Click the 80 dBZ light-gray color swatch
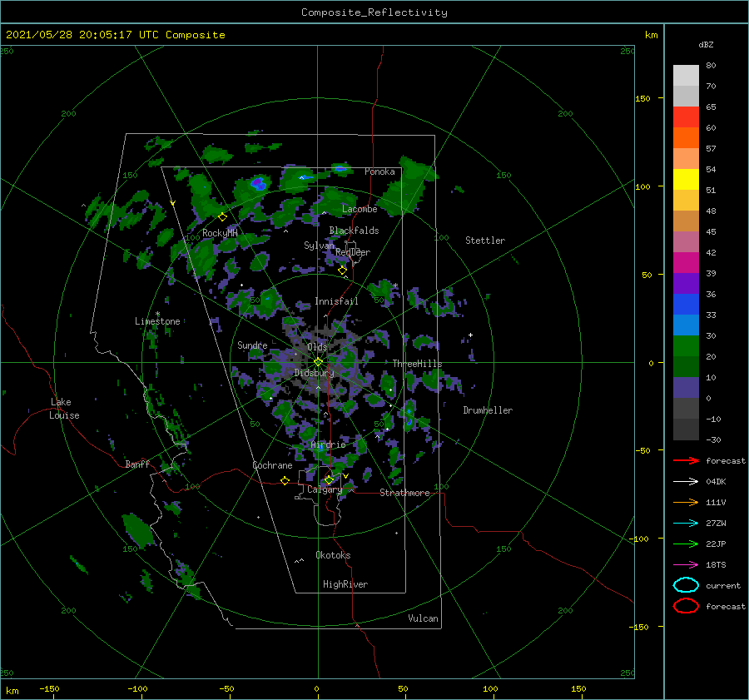The width and height of the screenshot is (749, 700). click(x=686, y=75)
